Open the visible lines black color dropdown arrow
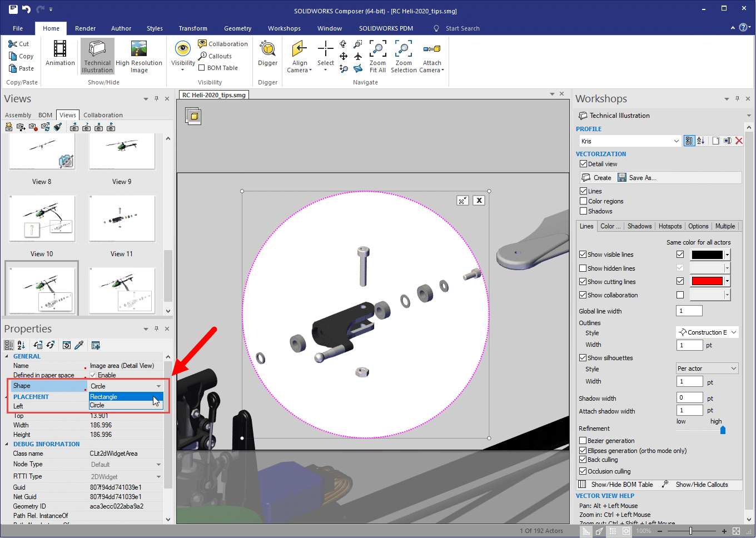The image size is (756, 538). (x=727, y=255)
